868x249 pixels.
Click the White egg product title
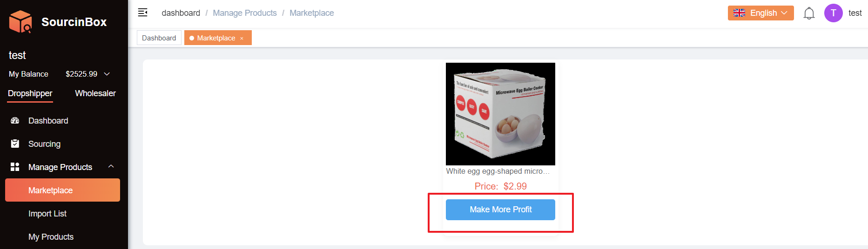pyautogui.click(x=498, y=171)
